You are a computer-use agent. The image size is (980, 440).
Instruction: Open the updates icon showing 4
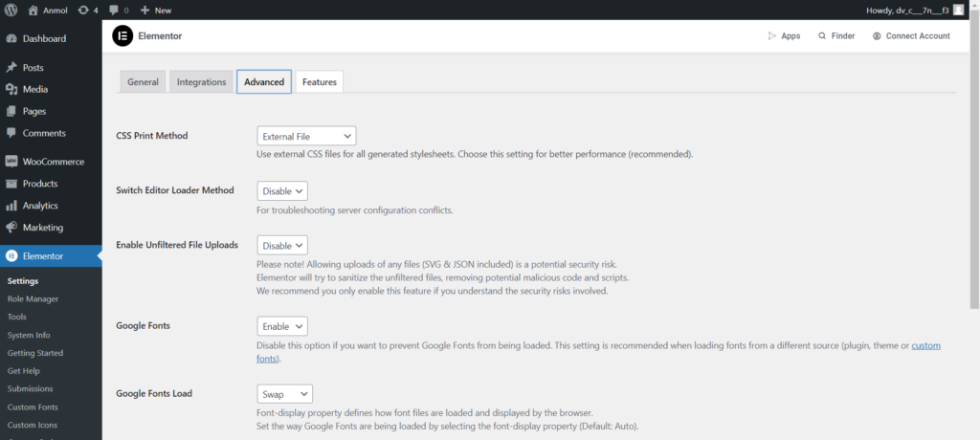pos(83,10)
